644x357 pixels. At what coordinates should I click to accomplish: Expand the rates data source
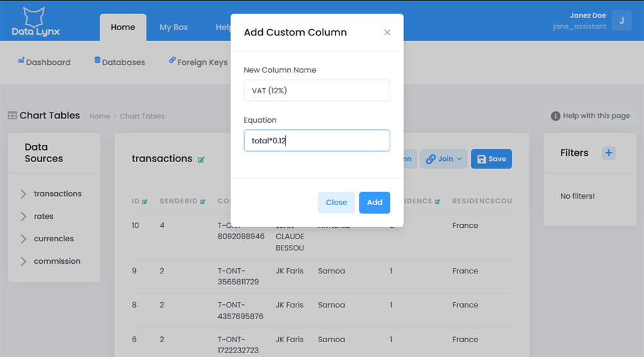click(24, 216)
